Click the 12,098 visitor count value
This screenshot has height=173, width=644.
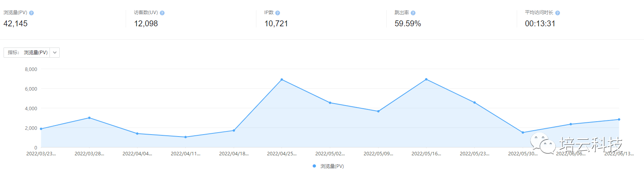(146, 24)
